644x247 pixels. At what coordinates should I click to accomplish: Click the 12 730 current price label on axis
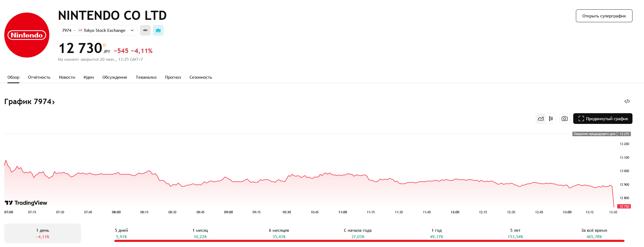(624, 206)
